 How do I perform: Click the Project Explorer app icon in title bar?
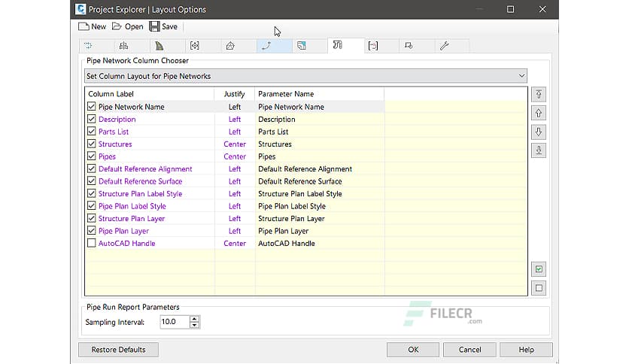tap(81, 9)
